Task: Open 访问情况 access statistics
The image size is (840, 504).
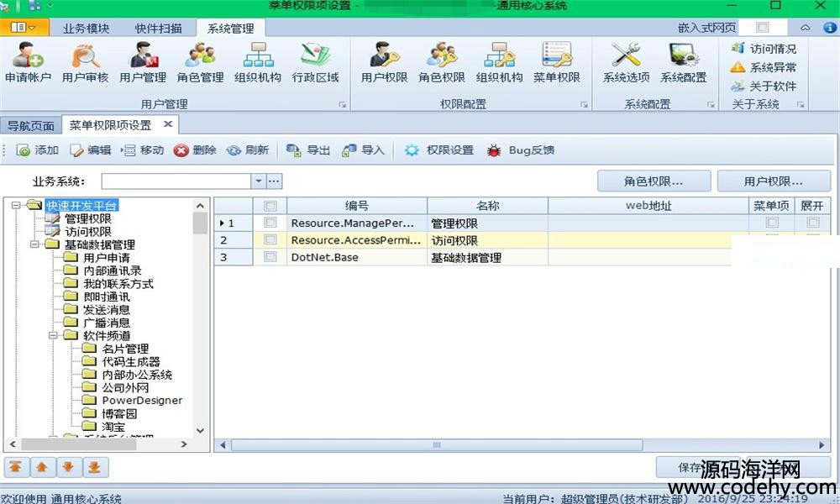Action: point(764,49)
